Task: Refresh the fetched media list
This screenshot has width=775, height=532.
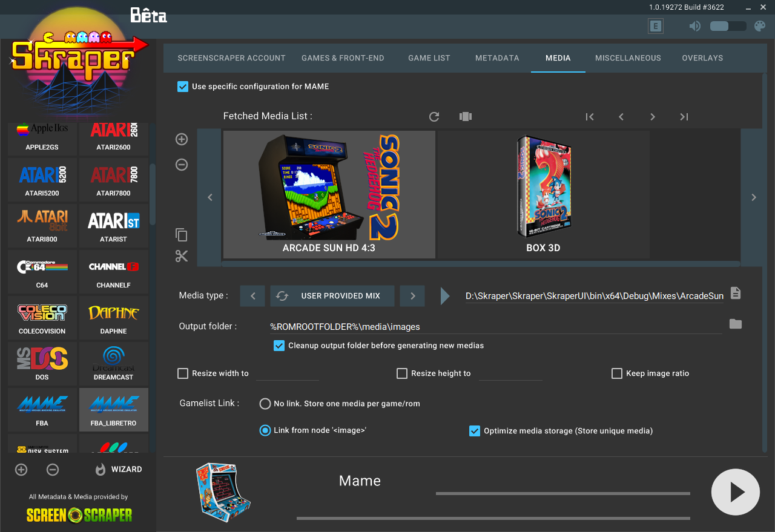Action: point(434,117)
